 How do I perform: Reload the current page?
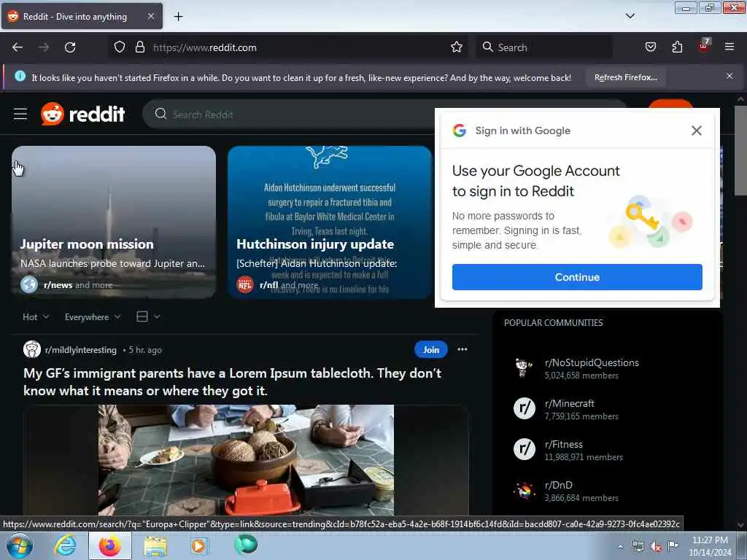pyautogui.click(x=70, y=47)
